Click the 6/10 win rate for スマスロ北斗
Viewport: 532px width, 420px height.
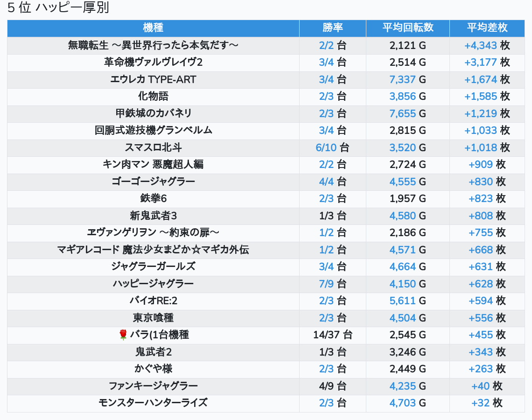click(326, 148)
